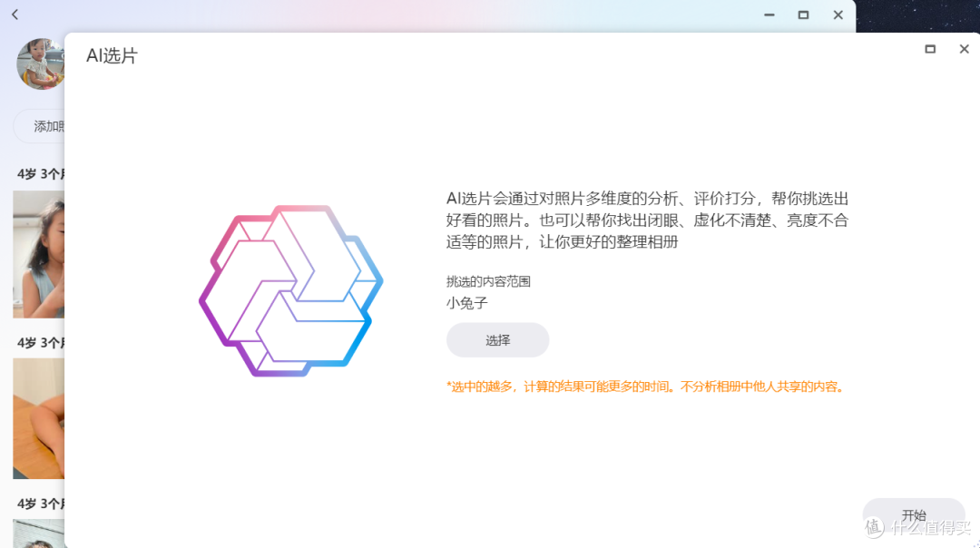Open the middle photo thumbnail with wooden floor
This screenshot has height=548, width=980.
[x=38, y=419]
